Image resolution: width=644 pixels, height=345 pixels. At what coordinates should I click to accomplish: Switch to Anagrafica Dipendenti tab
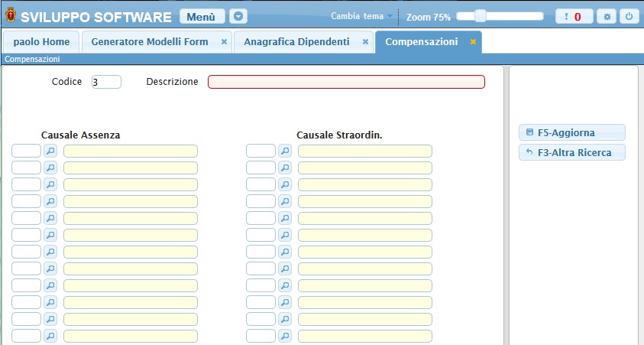(296, 42)
